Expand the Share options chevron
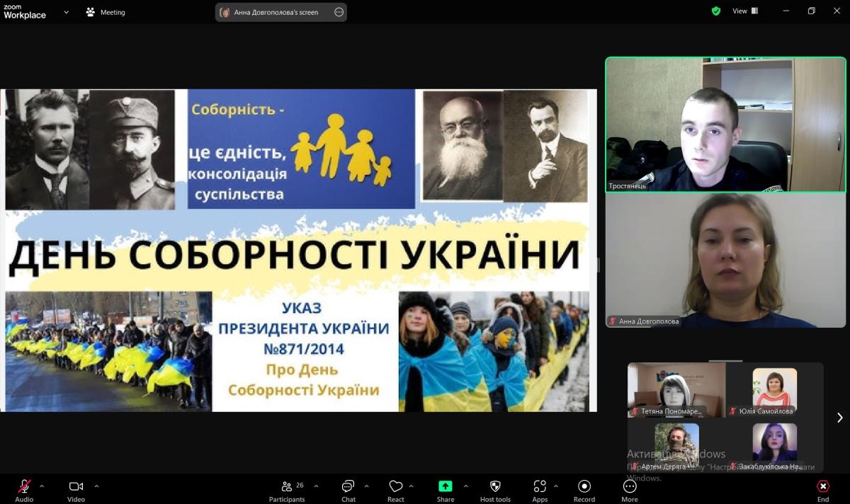The height and width of the screenshot is (504, 850). tap(465, 486)
